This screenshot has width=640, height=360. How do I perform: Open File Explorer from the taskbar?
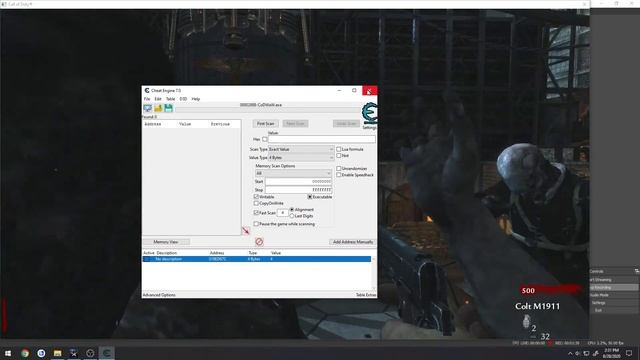pos(58,353)
